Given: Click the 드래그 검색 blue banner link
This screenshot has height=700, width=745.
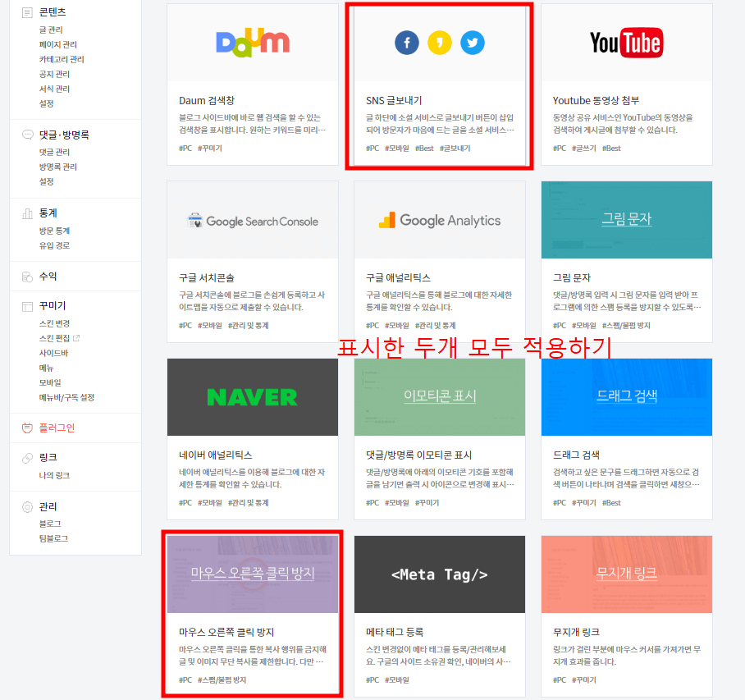Looking at the screenshot, I should 627,396.
